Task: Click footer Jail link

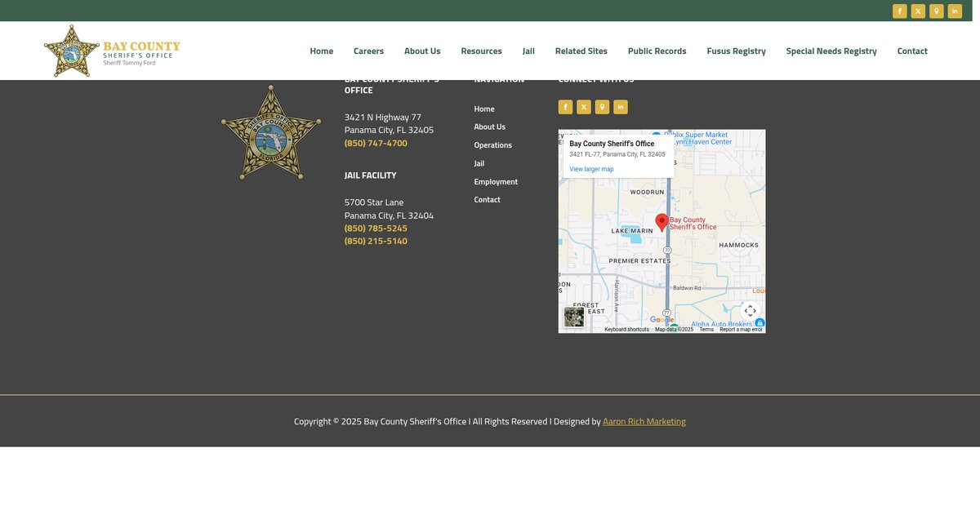Action: [479, 163]
